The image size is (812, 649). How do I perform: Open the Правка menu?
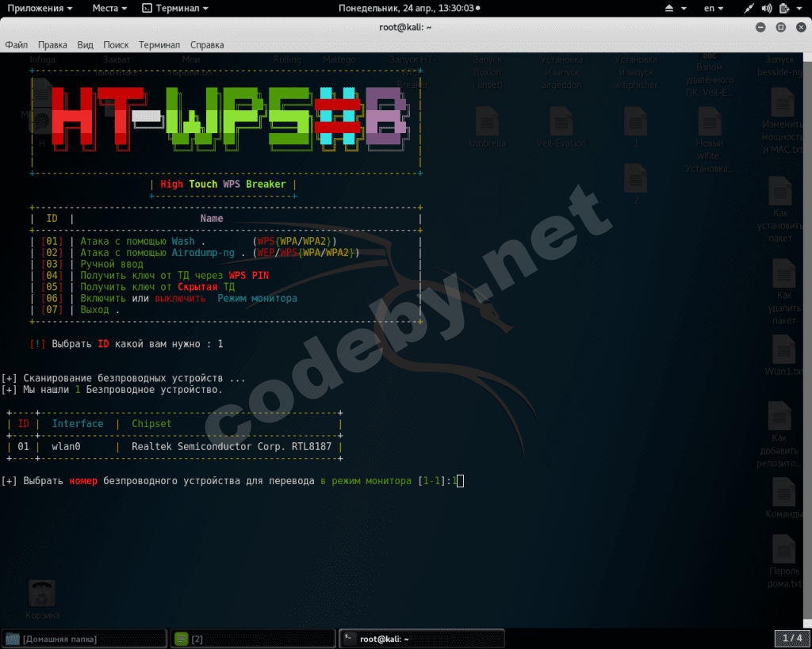52,45
